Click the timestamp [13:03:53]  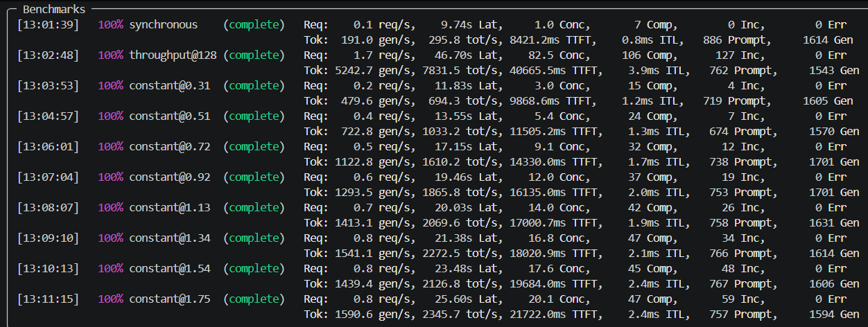click(x=49, y=86)
